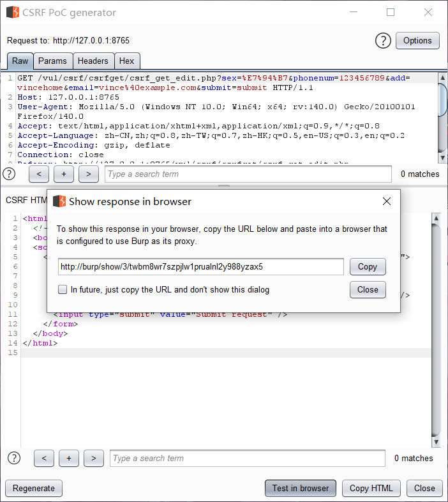Close the CSRF PoC generator via bottom Close button

(424, 488)
